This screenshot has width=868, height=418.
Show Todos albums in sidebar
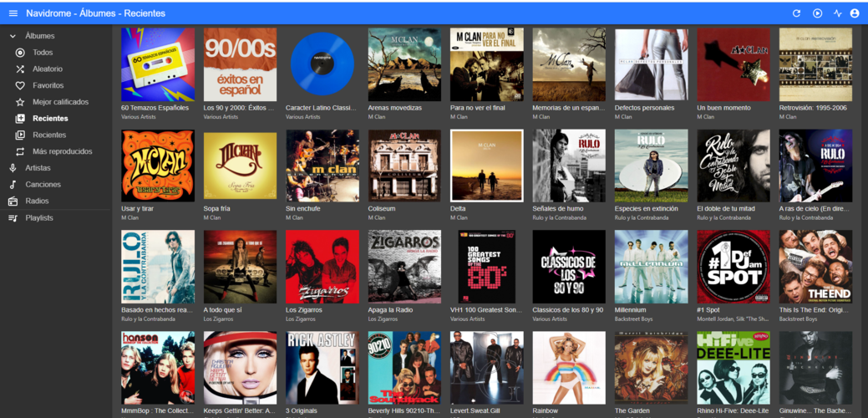point(42,53)
